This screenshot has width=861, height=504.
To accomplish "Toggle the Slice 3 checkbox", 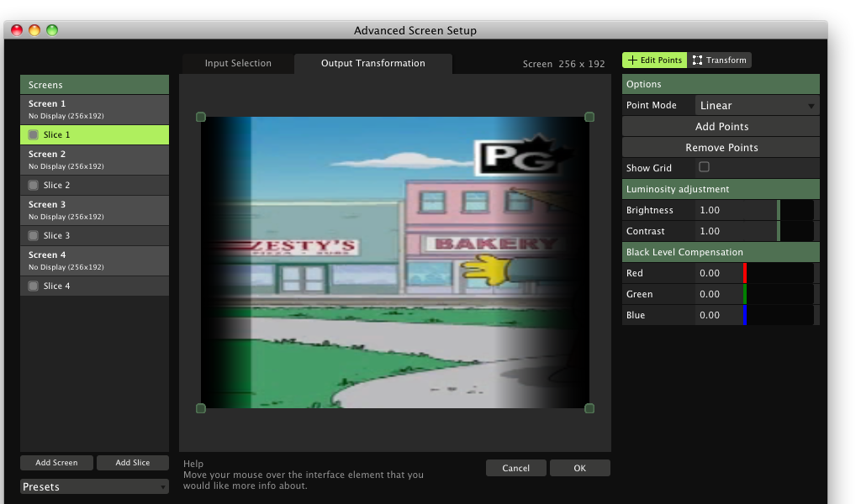I will 34,236.
